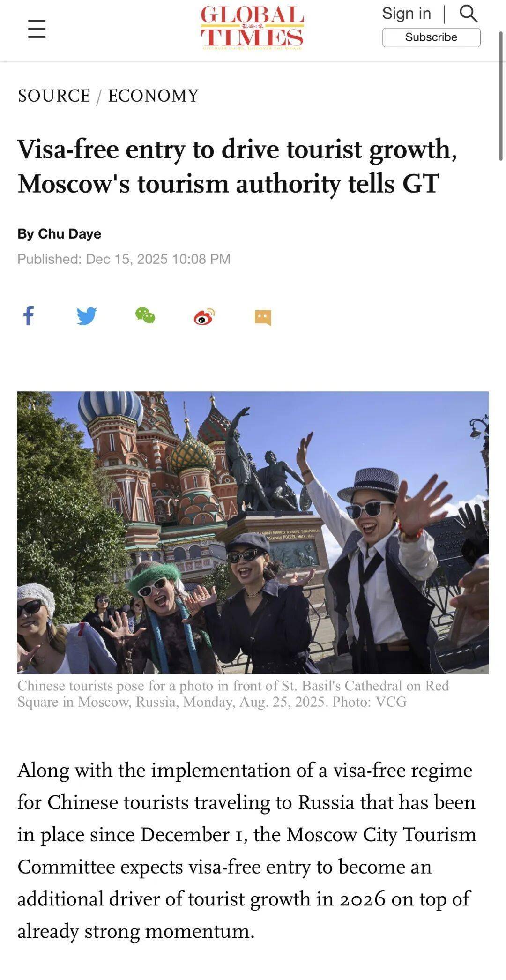The image size is (506, 980).
Task: Click author name Chu Daye
Action: click(x=69, y=234)
